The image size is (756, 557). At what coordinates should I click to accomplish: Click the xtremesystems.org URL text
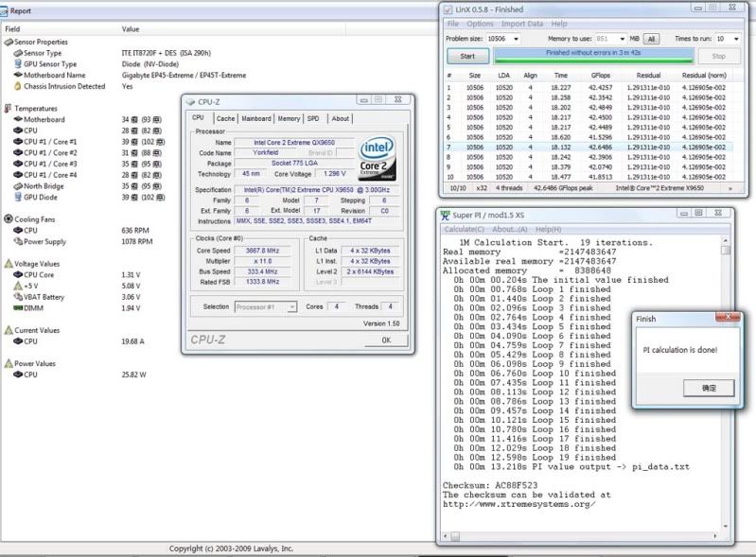(x=519, y=504)
